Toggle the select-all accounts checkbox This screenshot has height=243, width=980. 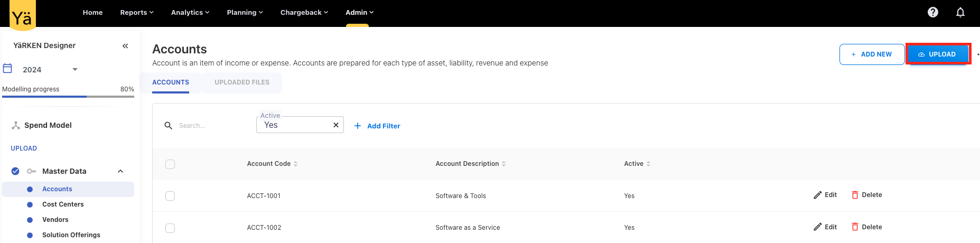170,164
